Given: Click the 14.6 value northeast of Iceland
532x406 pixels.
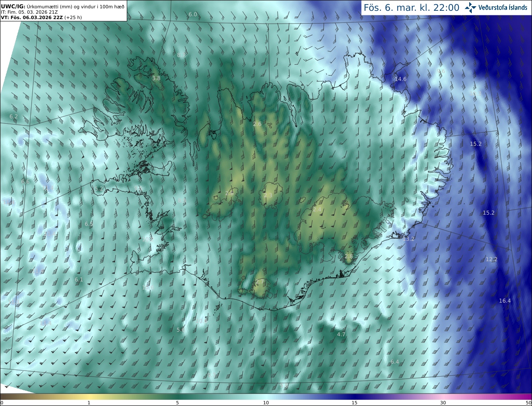Looking at the screenshot, I should 401,79.
